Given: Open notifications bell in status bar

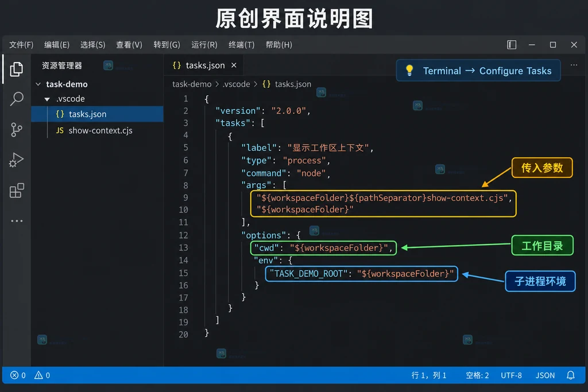Looking at the screenshot, I should click(570, 375).
